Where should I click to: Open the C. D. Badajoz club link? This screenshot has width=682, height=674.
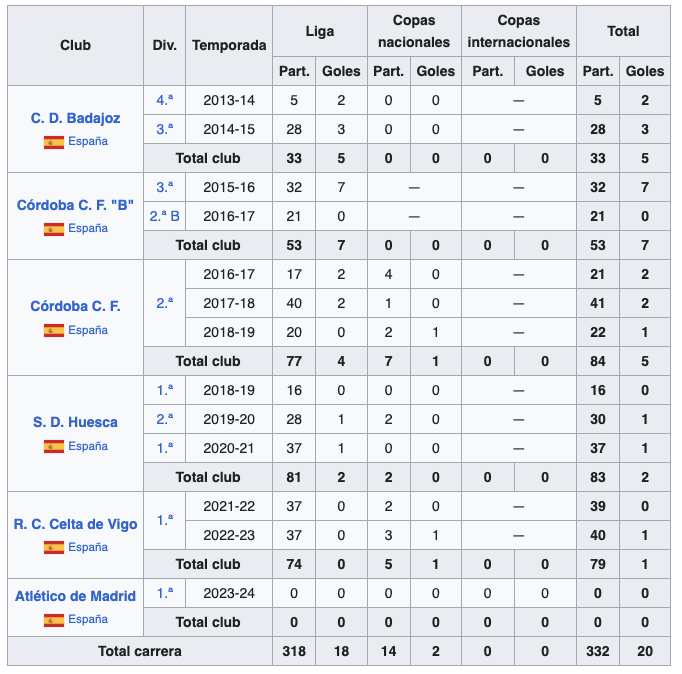pyautogui.click(x=75, y=118)
